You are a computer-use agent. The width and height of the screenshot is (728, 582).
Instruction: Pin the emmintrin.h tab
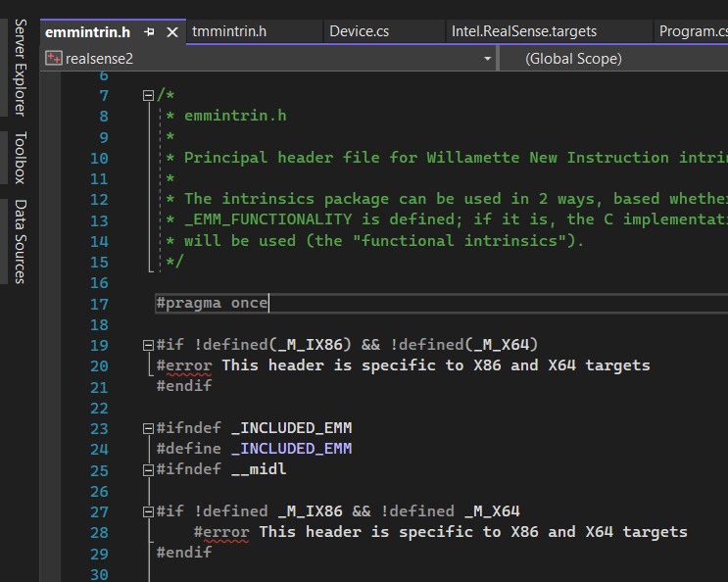pos(149,32)
